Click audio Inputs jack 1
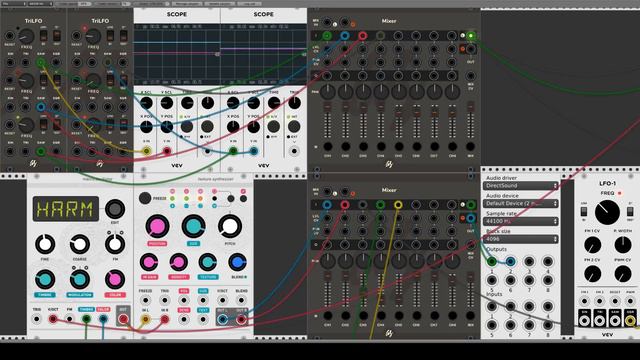Viewport: 640px width, 360px height. 492,306
